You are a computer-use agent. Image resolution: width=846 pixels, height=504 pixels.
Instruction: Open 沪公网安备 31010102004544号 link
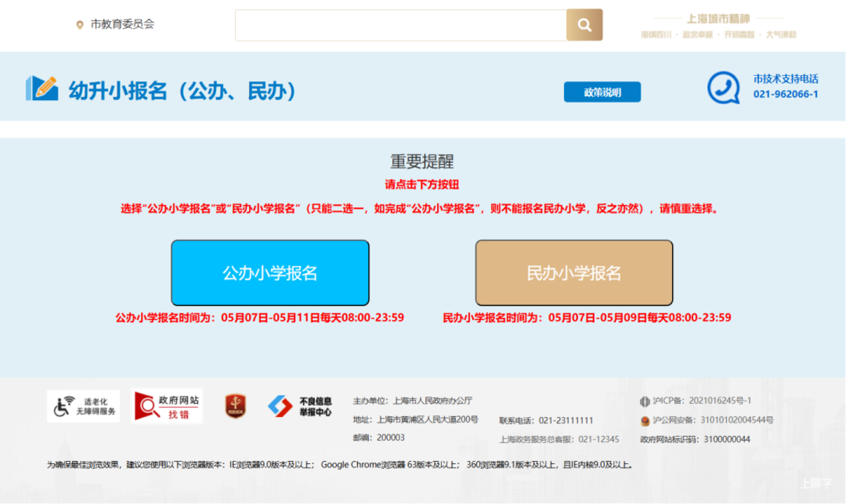coord(713,420)
